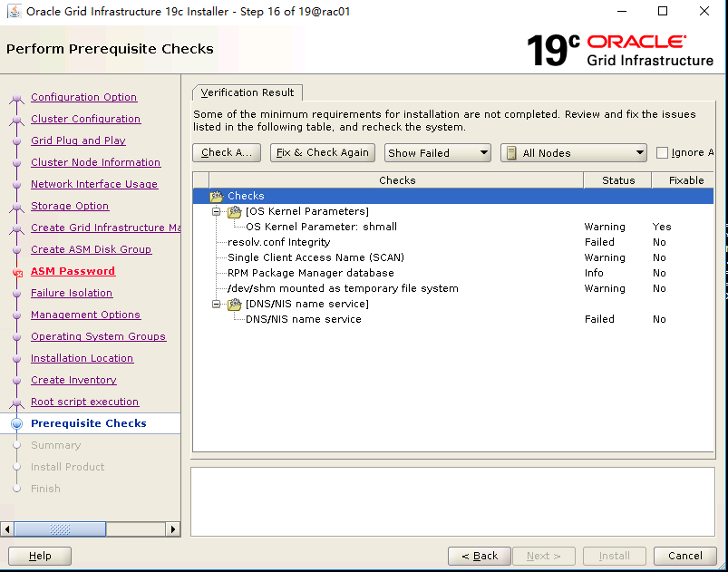
Task: Click the Configuration Option step bullet
Action: (17, 98)
